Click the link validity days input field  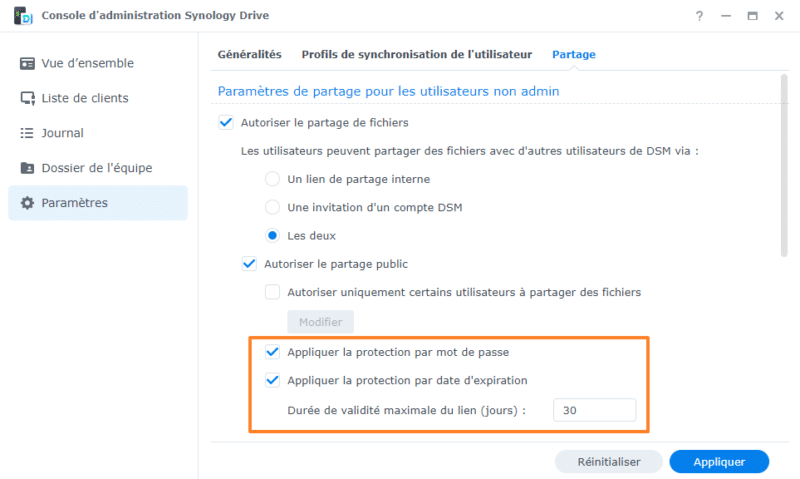(594, 410)
